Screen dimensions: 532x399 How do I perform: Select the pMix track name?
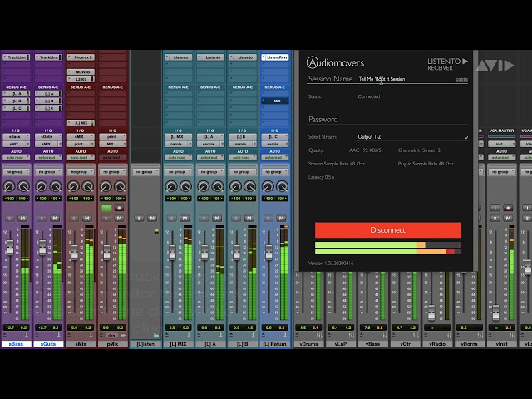[113, 344]
